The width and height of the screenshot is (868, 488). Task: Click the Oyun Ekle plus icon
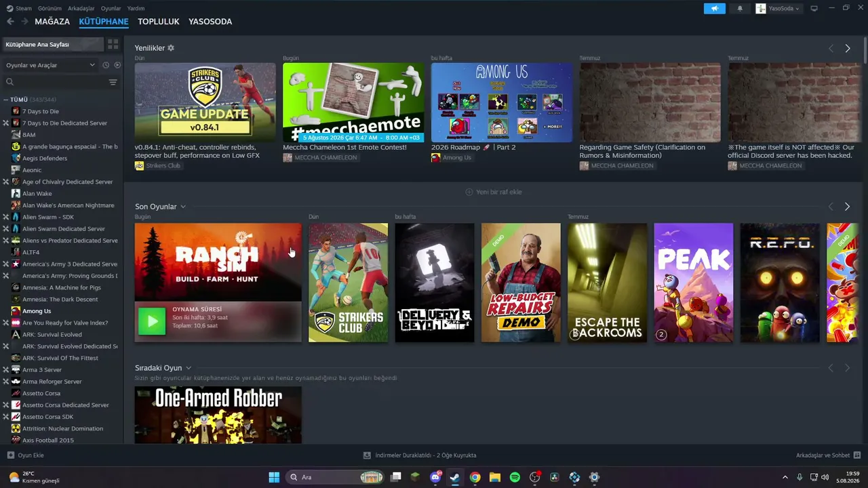[10, 455]
